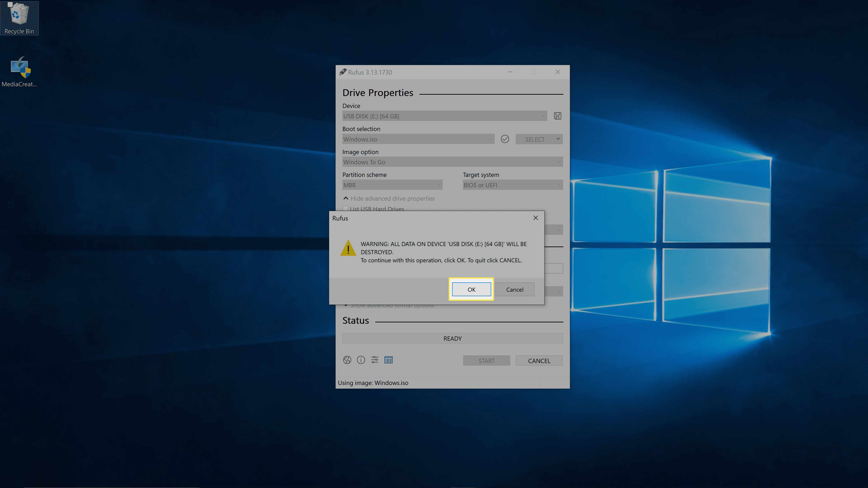Click the START button to begin

click(x=486, y=361)
